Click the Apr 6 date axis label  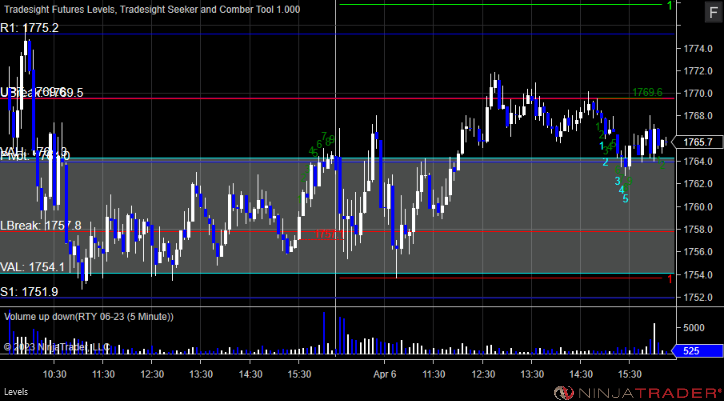[385, 374]
